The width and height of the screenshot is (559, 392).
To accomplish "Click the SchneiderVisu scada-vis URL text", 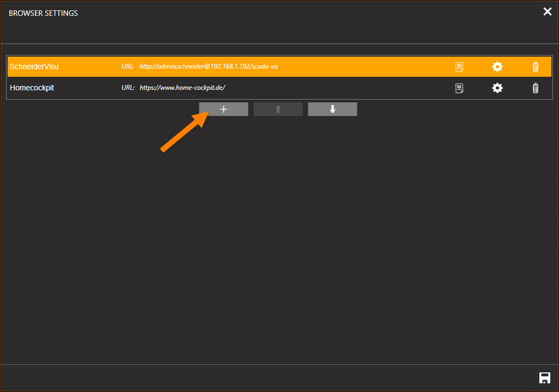I will click(x=209, y=67).
